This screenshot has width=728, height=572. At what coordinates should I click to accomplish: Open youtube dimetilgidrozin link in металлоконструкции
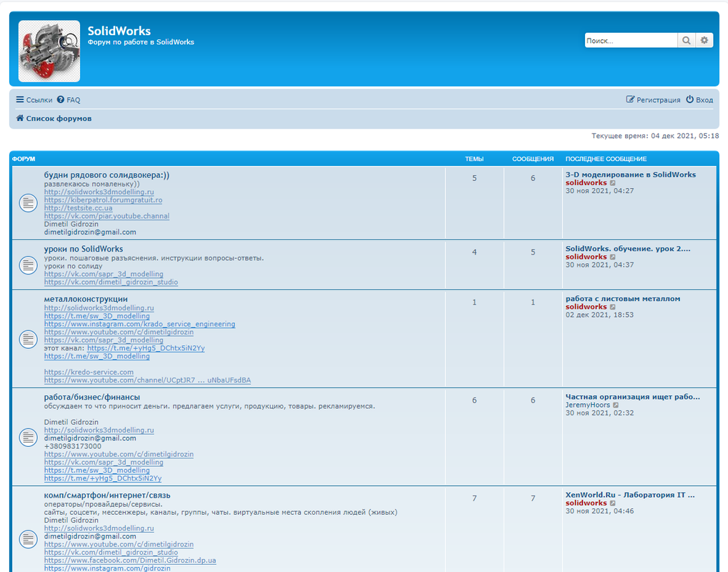click(119, 332)
